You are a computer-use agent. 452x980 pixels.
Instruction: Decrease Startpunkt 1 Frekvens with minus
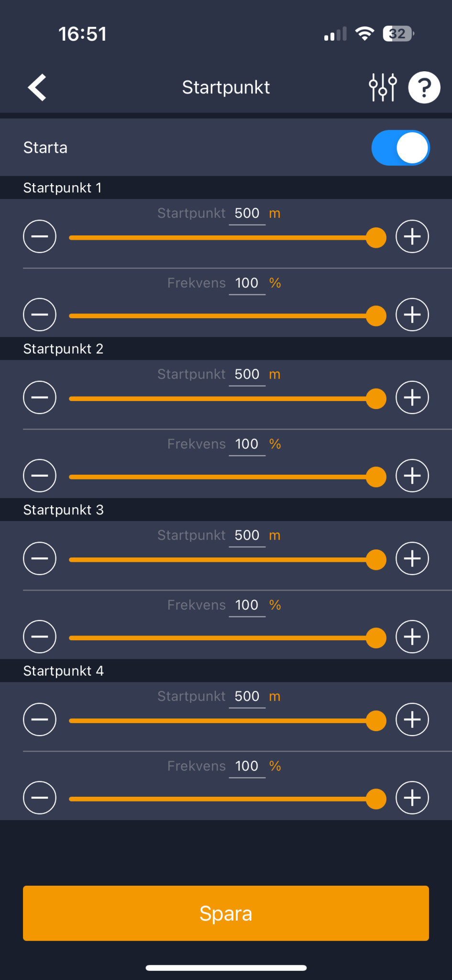tap(40, 315)
